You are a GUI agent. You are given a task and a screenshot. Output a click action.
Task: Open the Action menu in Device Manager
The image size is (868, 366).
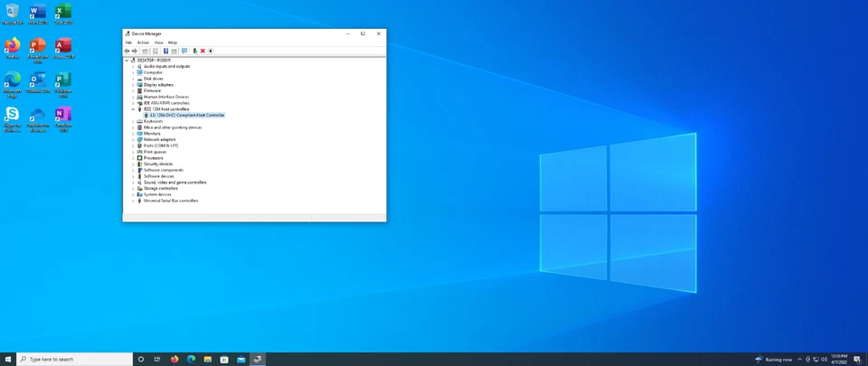coord(143,42)
